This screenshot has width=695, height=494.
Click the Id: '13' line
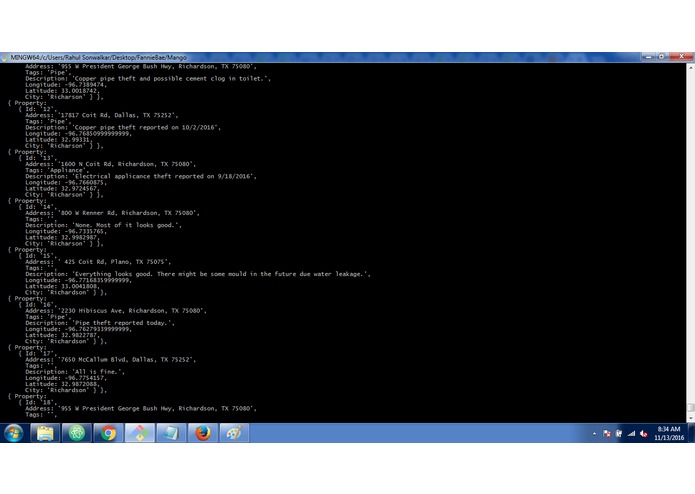click(x=37, y=158)
